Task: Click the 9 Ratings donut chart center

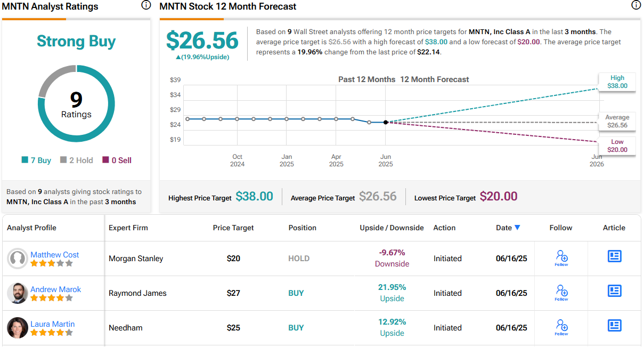Action: click(76, 104)
